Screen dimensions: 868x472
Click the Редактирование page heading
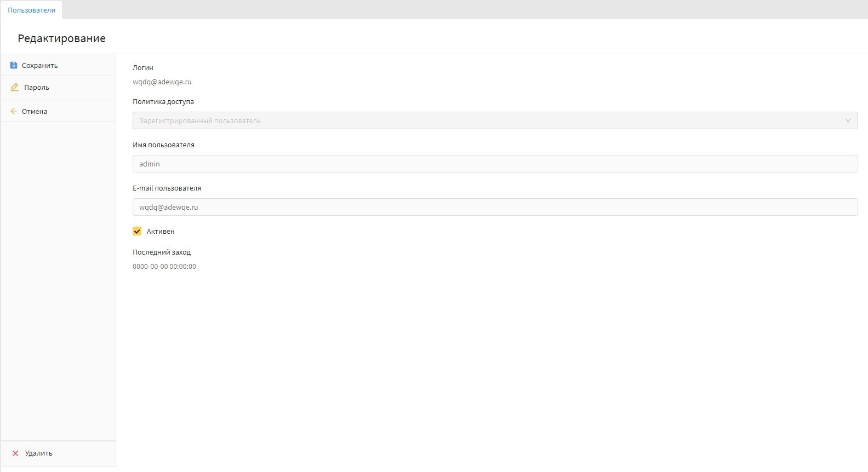coord(61,38)
